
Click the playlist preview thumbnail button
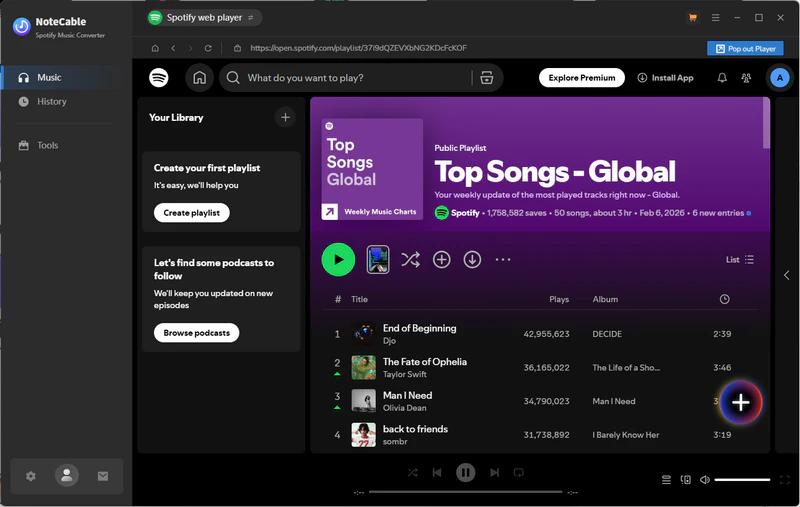tap(378, 260)
